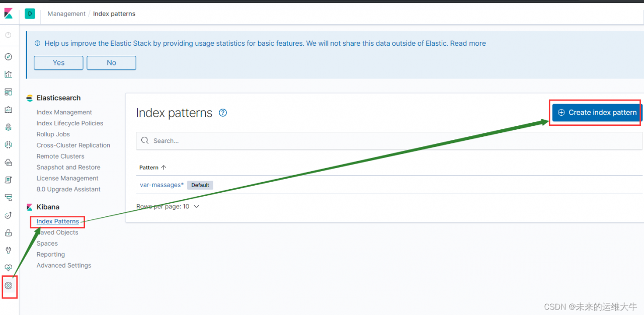Open License Management

67,179
